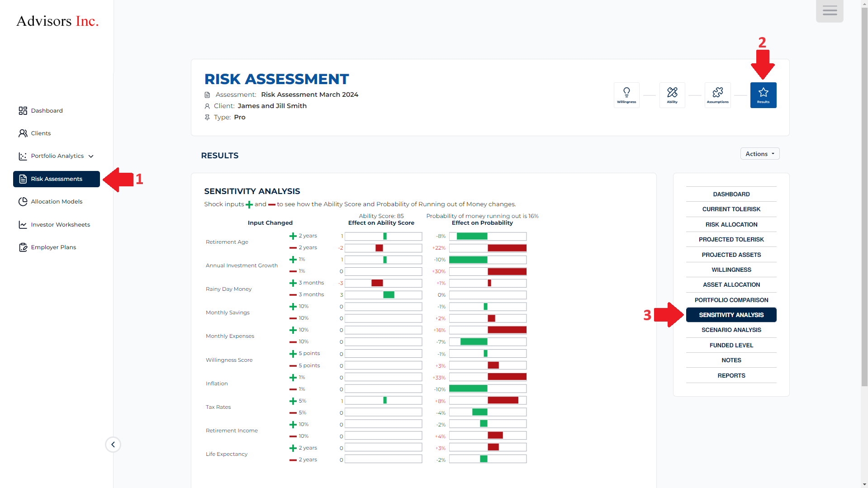868x488 pixels.
Task: Open the Actions dropdown
Action: pyautogui.click(x=759, y=154)
